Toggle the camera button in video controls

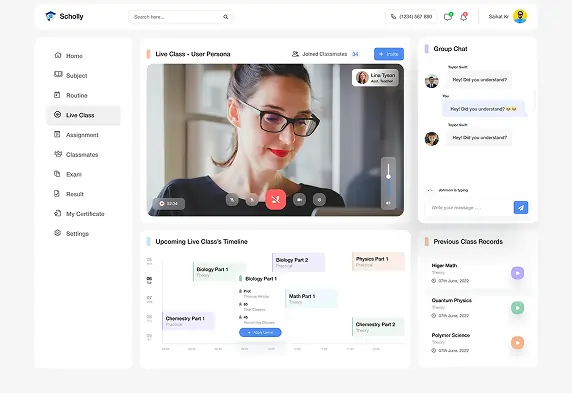click(x=299, y=200)
